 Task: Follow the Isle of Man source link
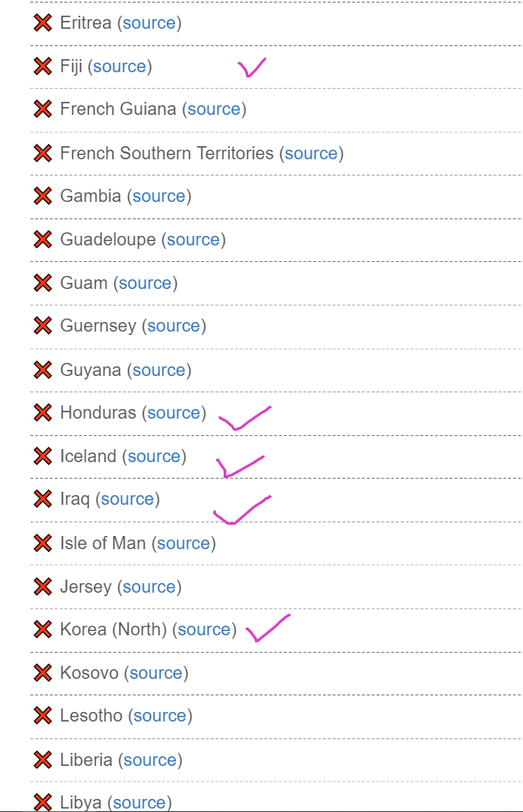tap(184, 543)
